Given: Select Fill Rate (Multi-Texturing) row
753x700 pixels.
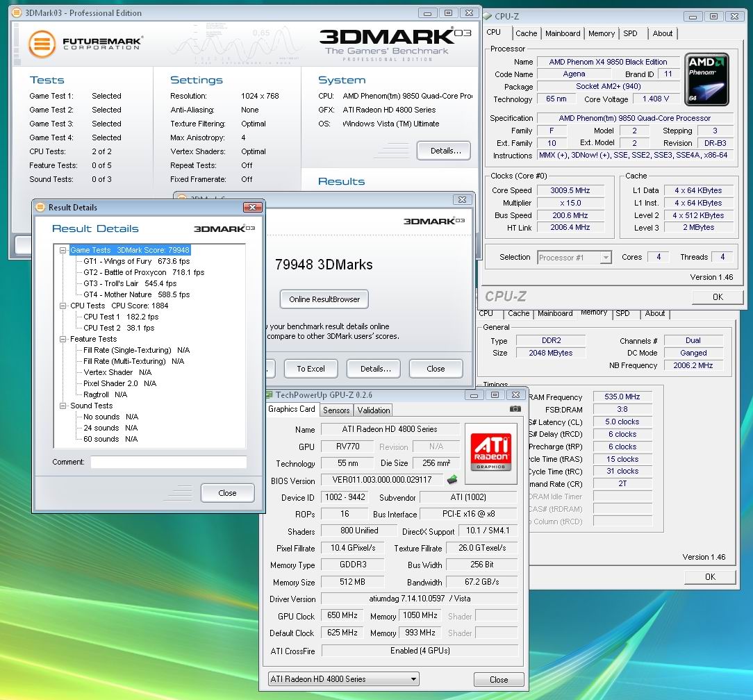Looking at the screenshot, I should (133, 361).
